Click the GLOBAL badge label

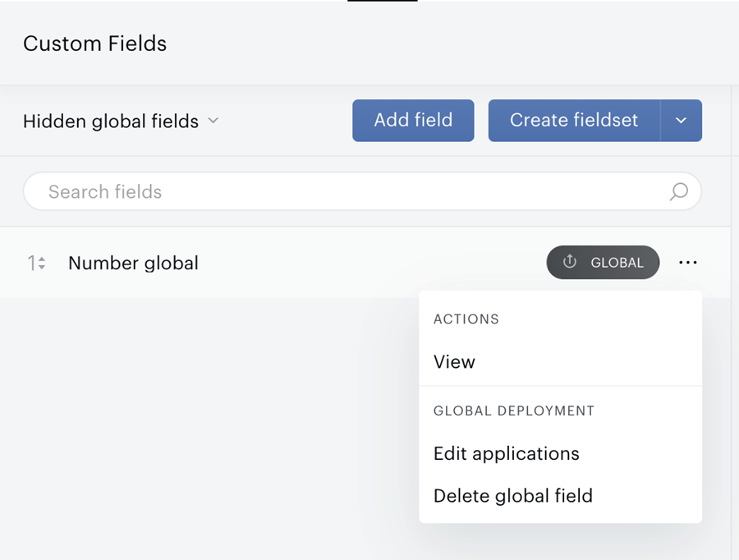point(617,263)
